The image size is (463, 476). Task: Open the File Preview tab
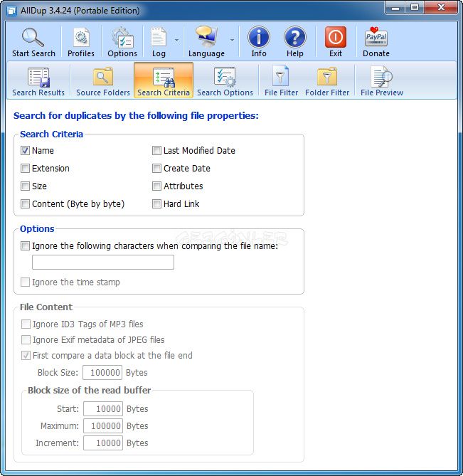(381, 80)
